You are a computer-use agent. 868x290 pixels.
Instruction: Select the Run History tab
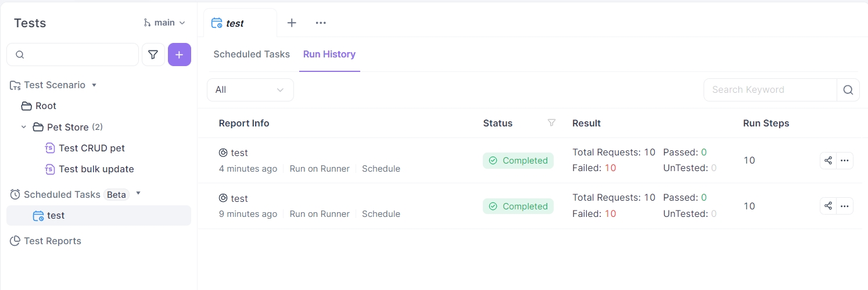329,54
